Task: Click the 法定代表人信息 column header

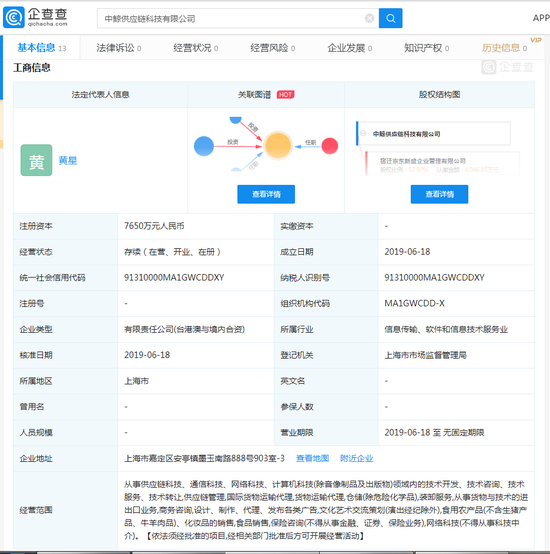Action: coord(100,94)
